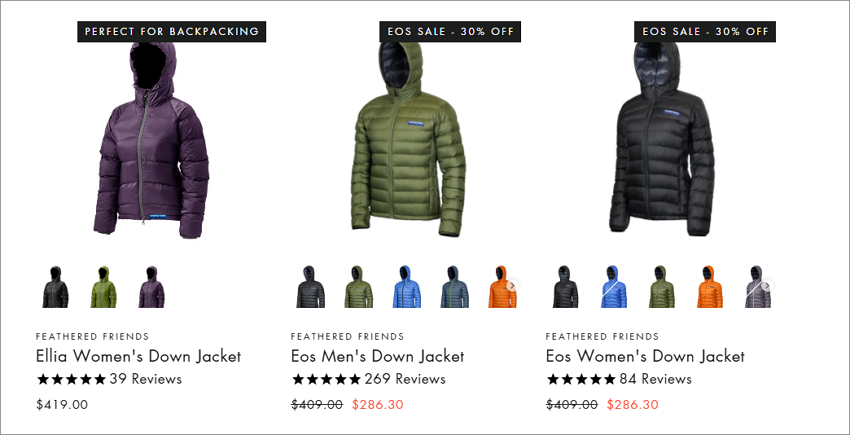Select black color thumbnail for Ellia Women's jacket

55,287
